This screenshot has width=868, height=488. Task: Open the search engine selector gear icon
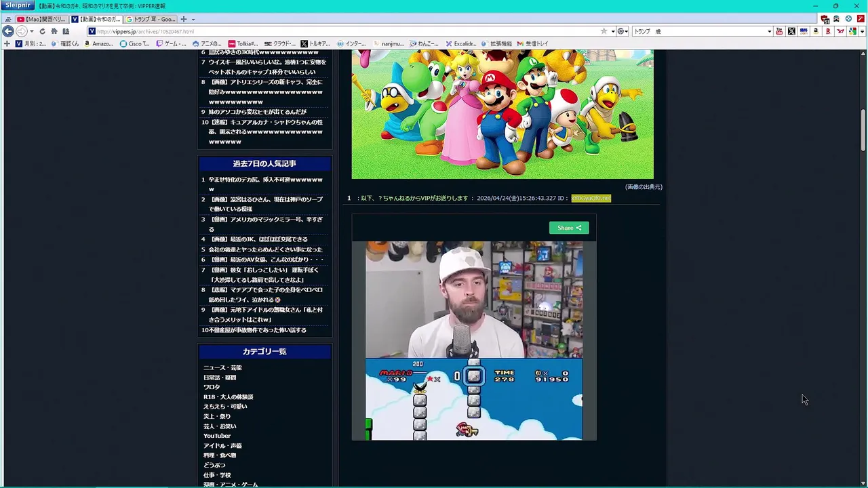point(622,31)
